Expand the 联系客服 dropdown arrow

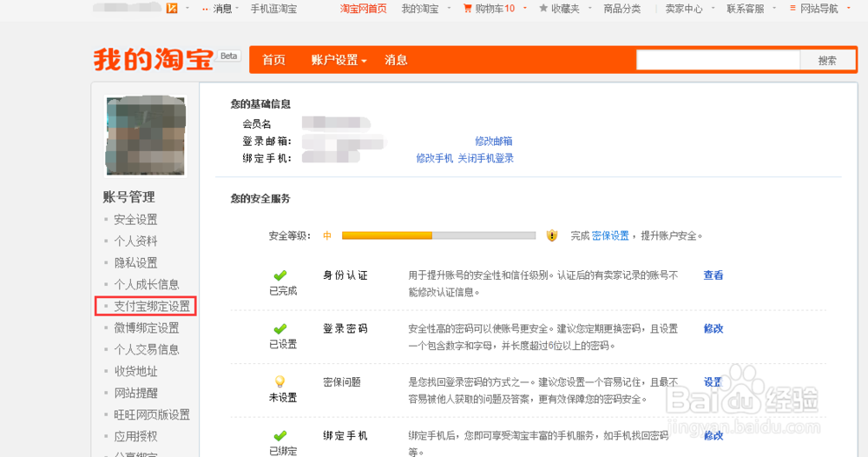tap(774, 8)
